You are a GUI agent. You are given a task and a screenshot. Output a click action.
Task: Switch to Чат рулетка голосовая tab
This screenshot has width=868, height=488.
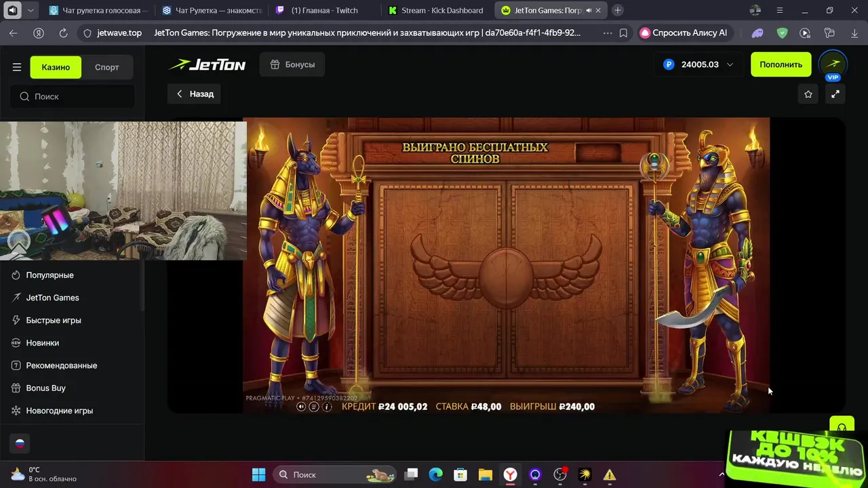(x=99, y=10)
